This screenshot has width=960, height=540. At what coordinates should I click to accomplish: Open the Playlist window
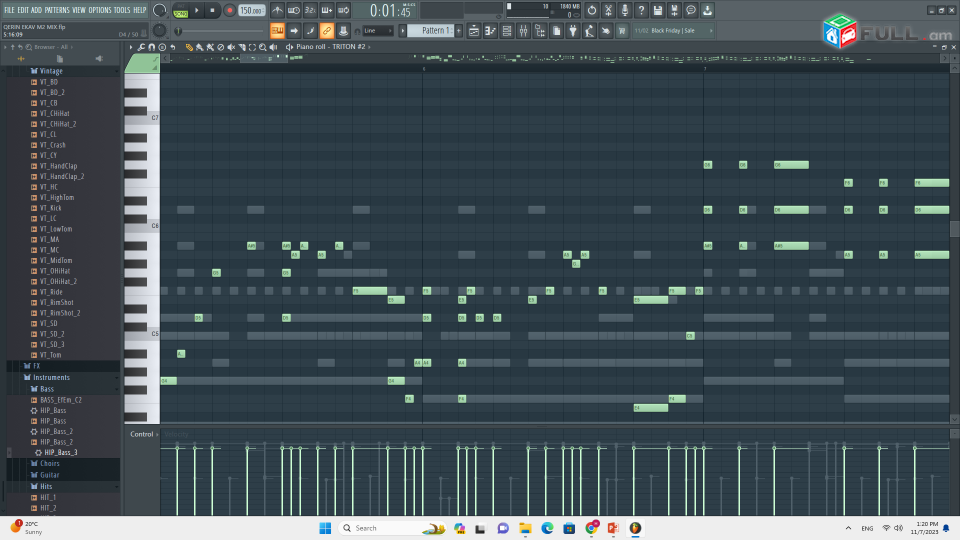474,31
